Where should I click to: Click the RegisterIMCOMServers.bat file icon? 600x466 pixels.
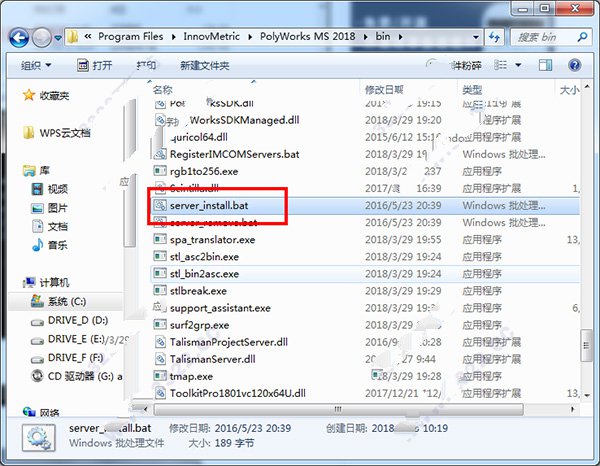160,154
